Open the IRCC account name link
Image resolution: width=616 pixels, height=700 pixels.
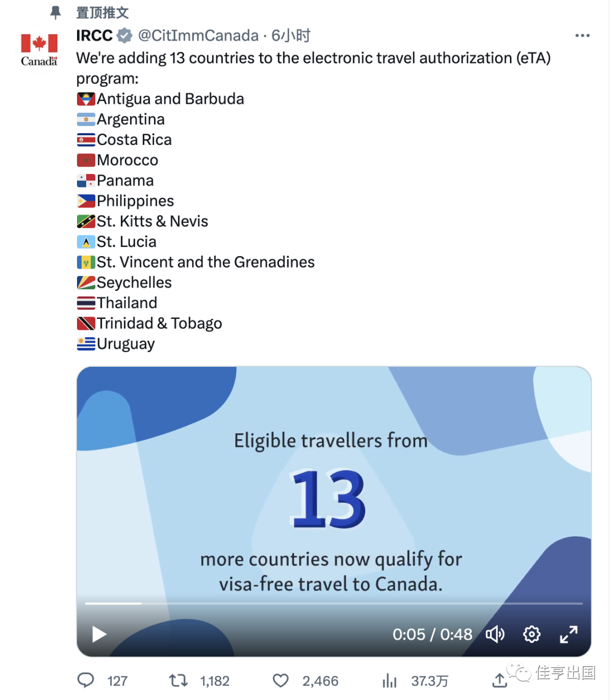(94, 35)
